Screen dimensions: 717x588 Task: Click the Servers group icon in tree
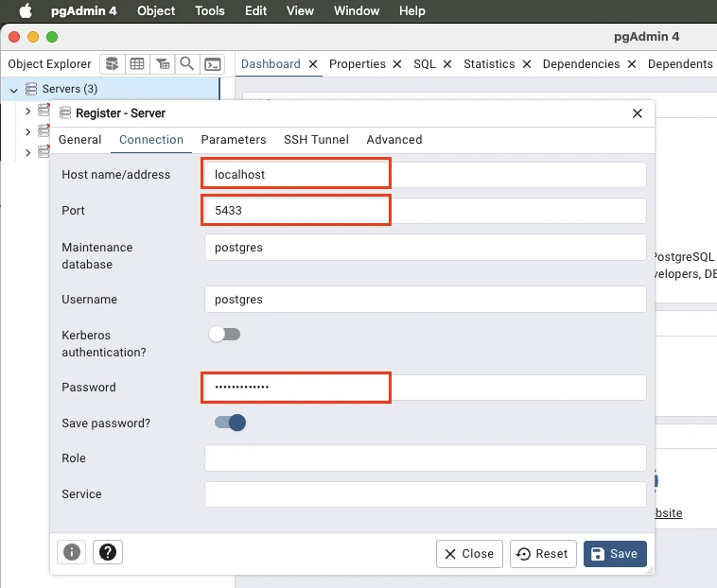(x=31, y=89)
